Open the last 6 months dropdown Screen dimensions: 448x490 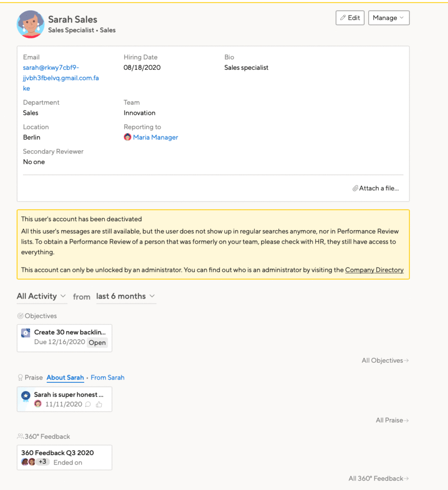(126, 296)
